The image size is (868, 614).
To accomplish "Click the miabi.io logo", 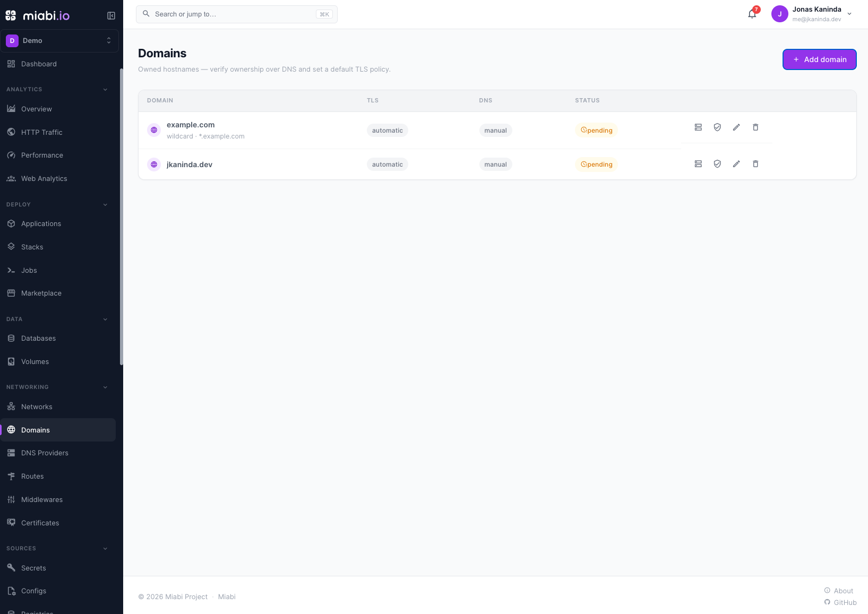I will [x=37, y=15].
